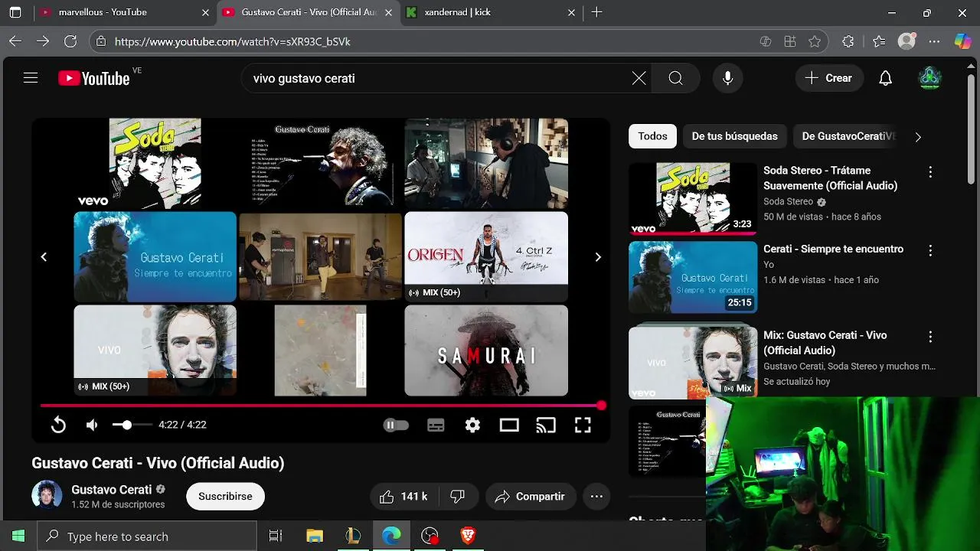Screen dimensions: 980x551
Task: Open the Gustavo Cerati channel avatar
Action: 47,495
